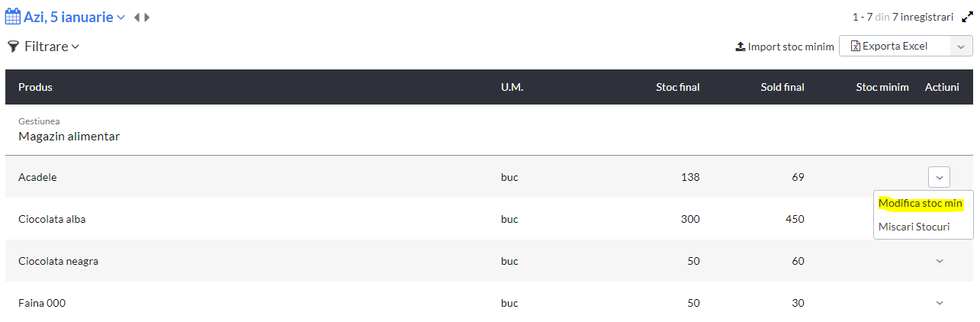Viewport: 980px width, 322px height.
Task: Open actions dropdown for Ciocolata neagra
Action: click(939, 261)
